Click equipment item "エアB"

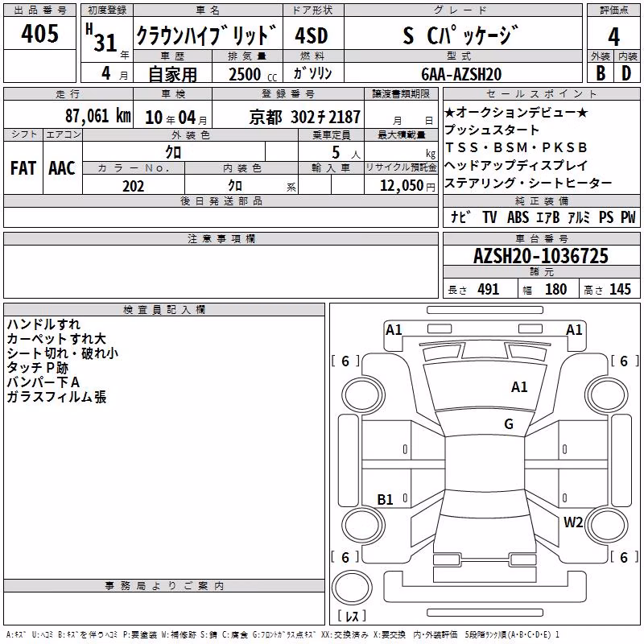coord(548,217)
